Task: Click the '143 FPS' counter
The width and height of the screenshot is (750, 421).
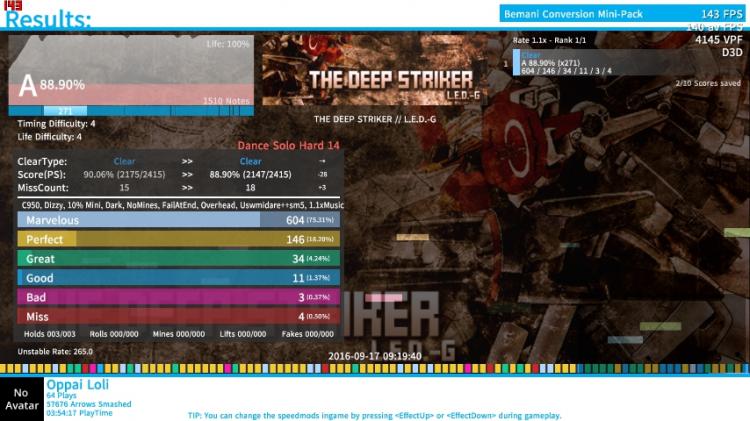Action: (x=722, y=14)
